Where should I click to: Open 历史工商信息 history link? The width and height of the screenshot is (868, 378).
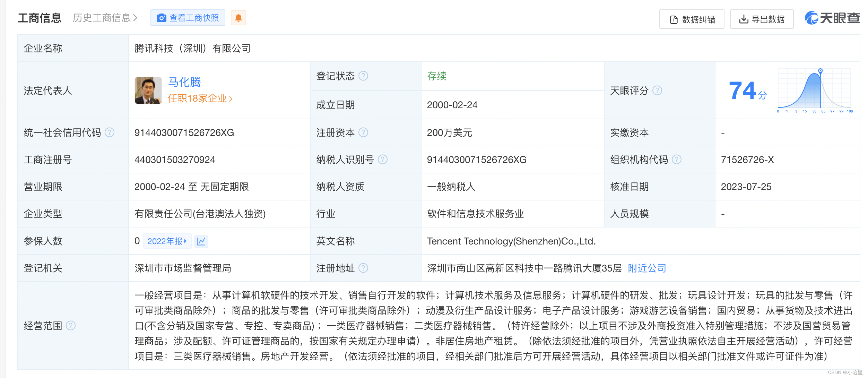coord(105,18)
